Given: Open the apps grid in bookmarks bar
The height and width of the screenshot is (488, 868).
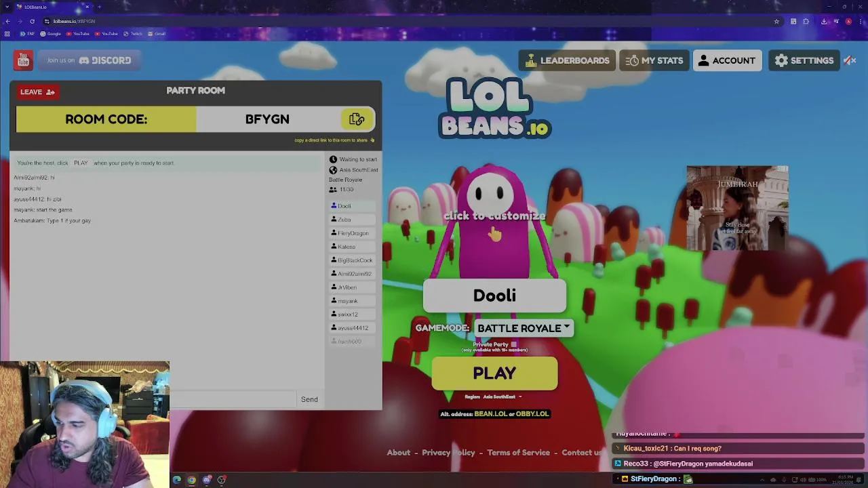Looking at the screenshot, I should [x=7, y=34].
